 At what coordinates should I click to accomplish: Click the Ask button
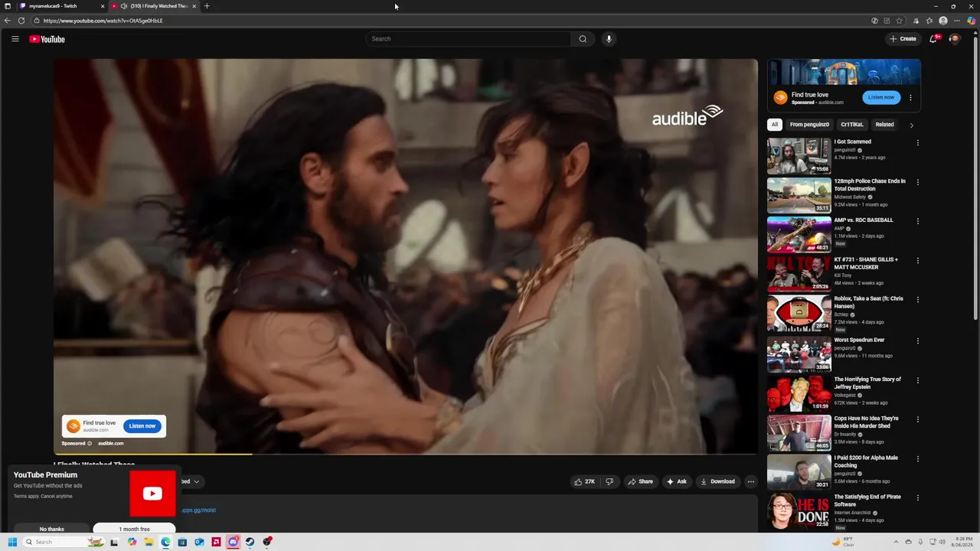tap(676, 481)
